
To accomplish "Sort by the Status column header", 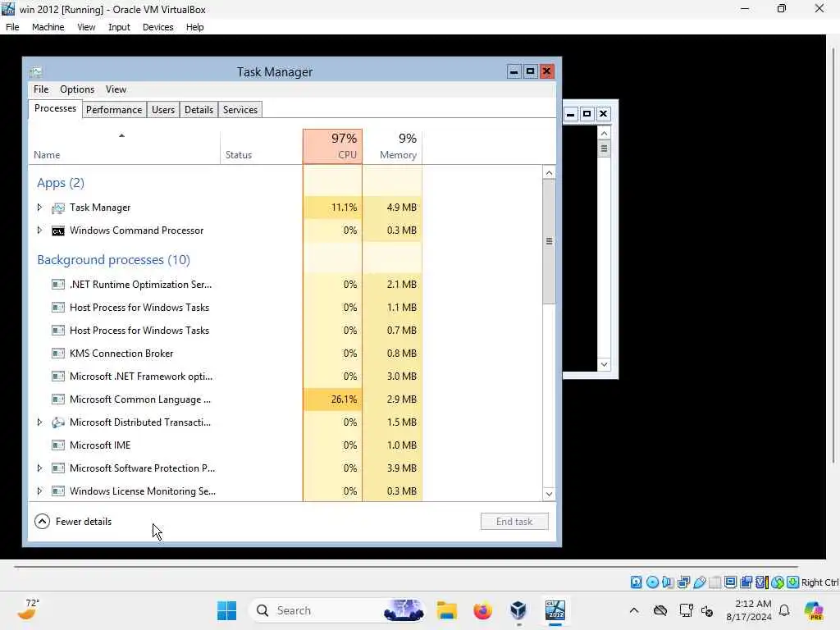I will [262, 147].
